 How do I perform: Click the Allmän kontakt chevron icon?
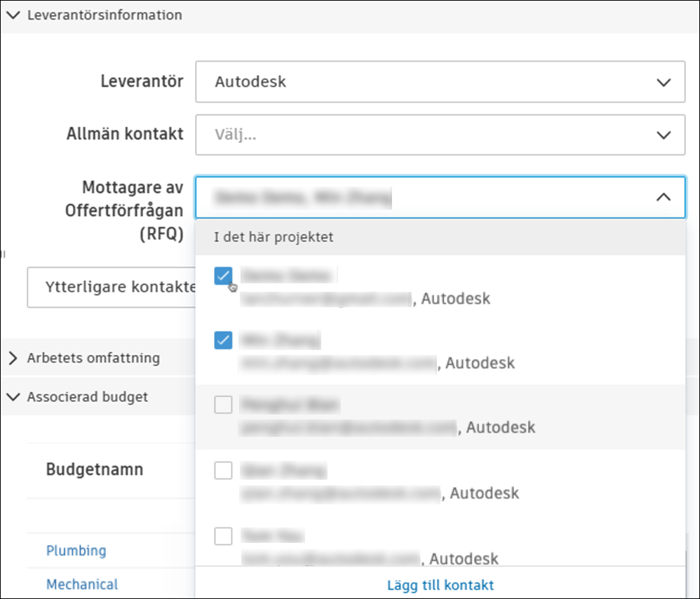coord(663,135)
